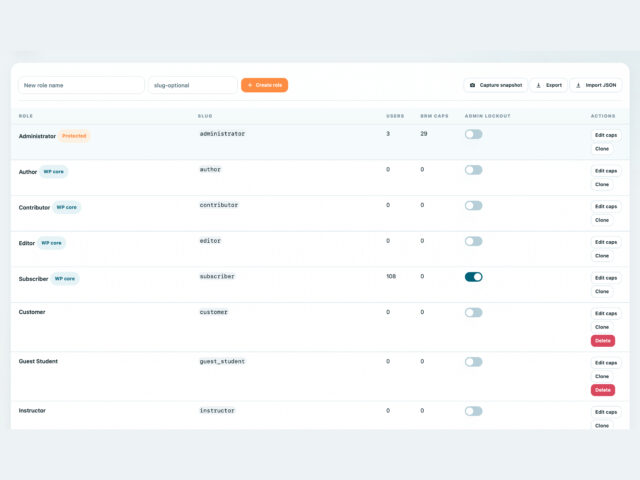Delete the Customer role
This screenshot has width=640, height=480.
click(x=603, y=341)
